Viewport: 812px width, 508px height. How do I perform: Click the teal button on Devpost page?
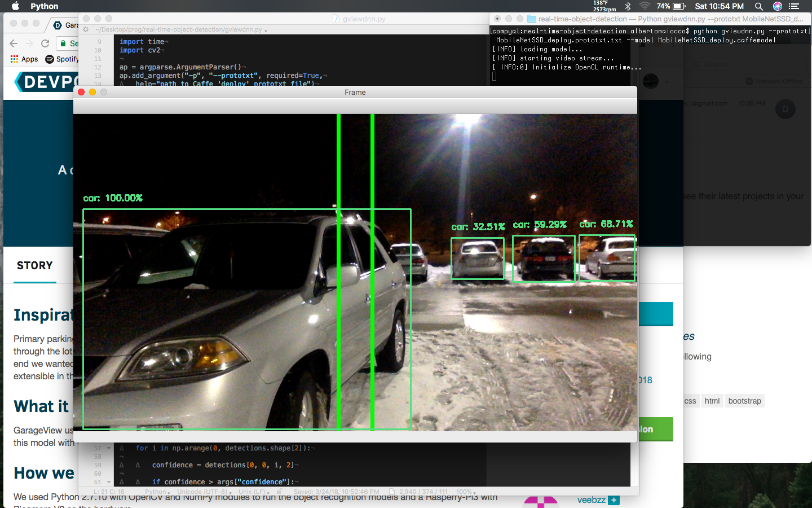[656, 314]
